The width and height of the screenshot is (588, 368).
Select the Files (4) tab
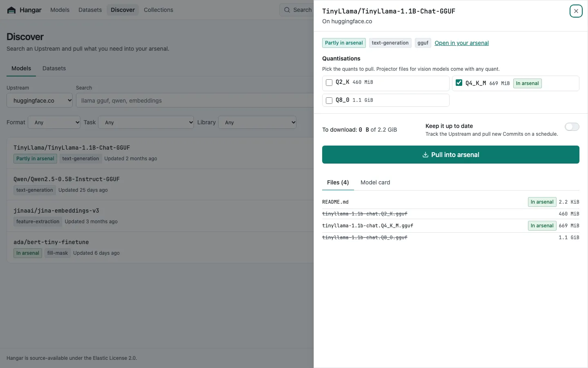[338, 182]
